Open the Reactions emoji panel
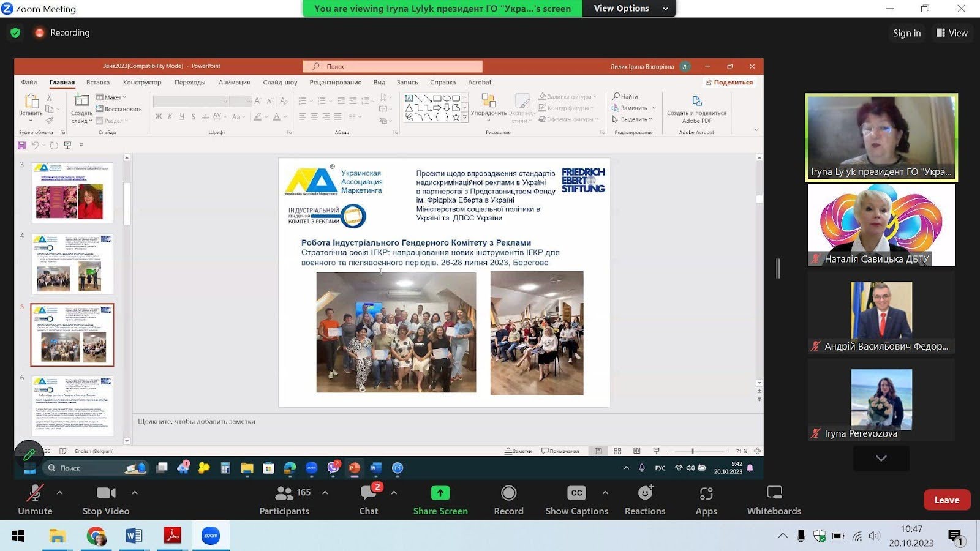The height and width of the screenshot is (551, 980). coord(644,500)
